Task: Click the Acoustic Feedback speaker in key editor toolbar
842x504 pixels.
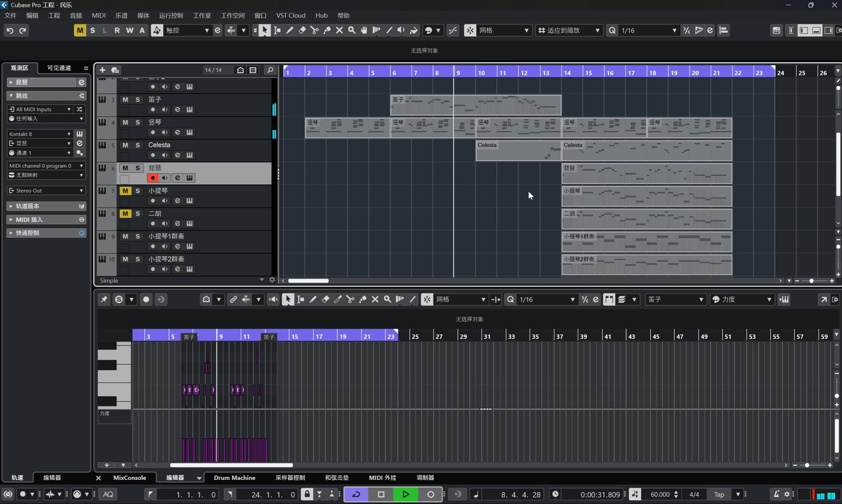Action: [x=273, y=300]
